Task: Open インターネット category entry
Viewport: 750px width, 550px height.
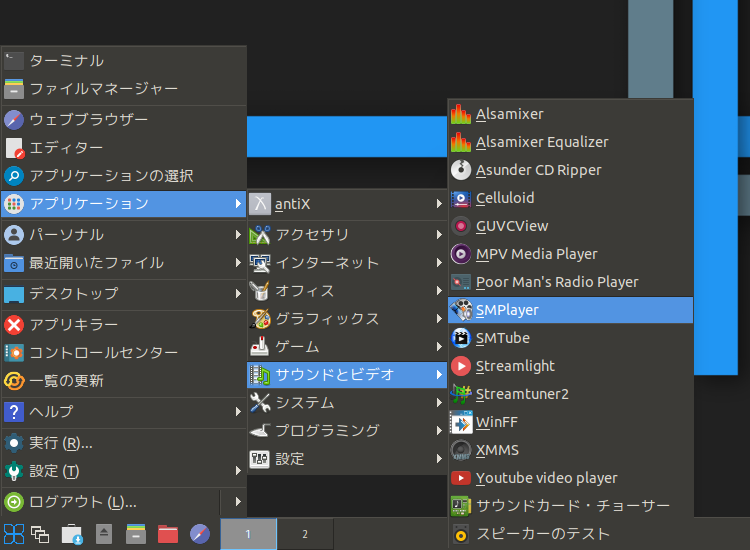Action: coord(347,263)
